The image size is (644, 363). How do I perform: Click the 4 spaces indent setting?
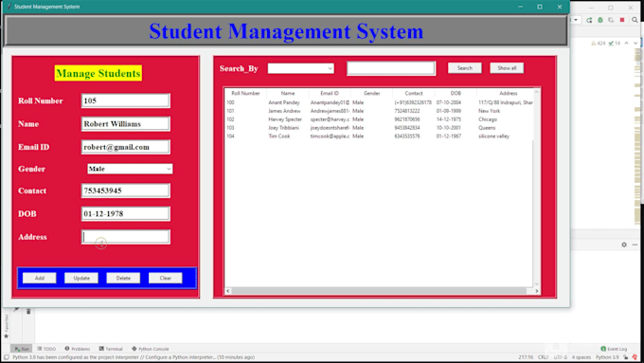tap(581, 357)
